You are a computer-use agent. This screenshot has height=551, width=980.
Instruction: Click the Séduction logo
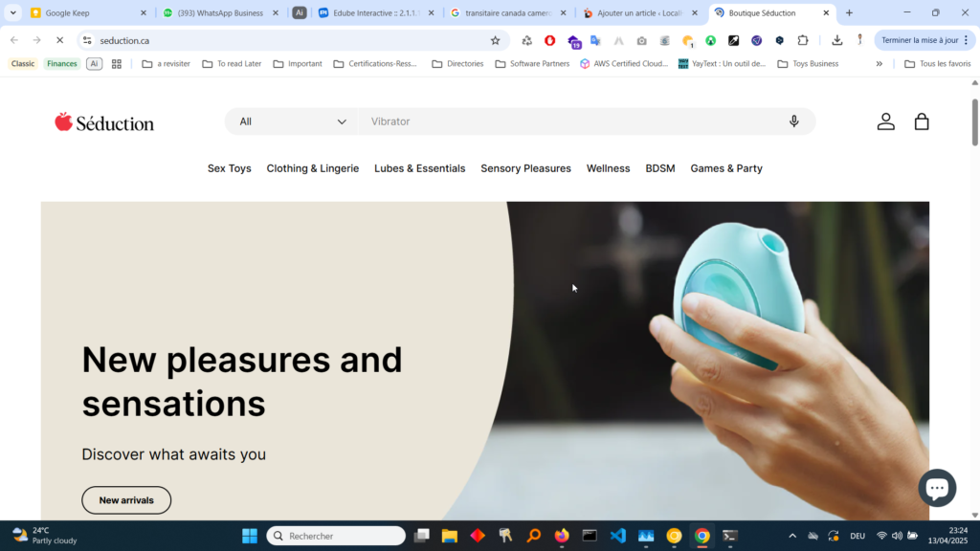tap(104, 122)
